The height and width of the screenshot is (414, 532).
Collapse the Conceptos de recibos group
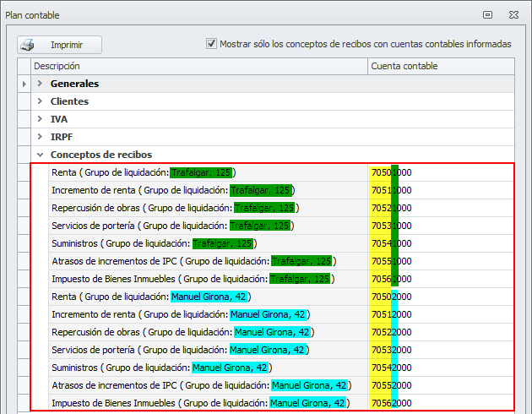pos(40,155)
